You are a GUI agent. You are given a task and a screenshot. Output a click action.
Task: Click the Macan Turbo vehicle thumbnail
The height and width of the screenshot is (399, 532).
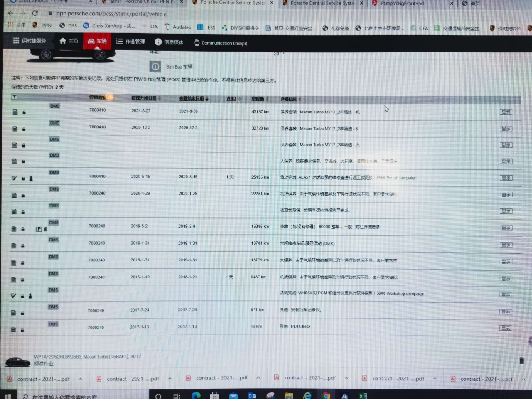(17, 362)
